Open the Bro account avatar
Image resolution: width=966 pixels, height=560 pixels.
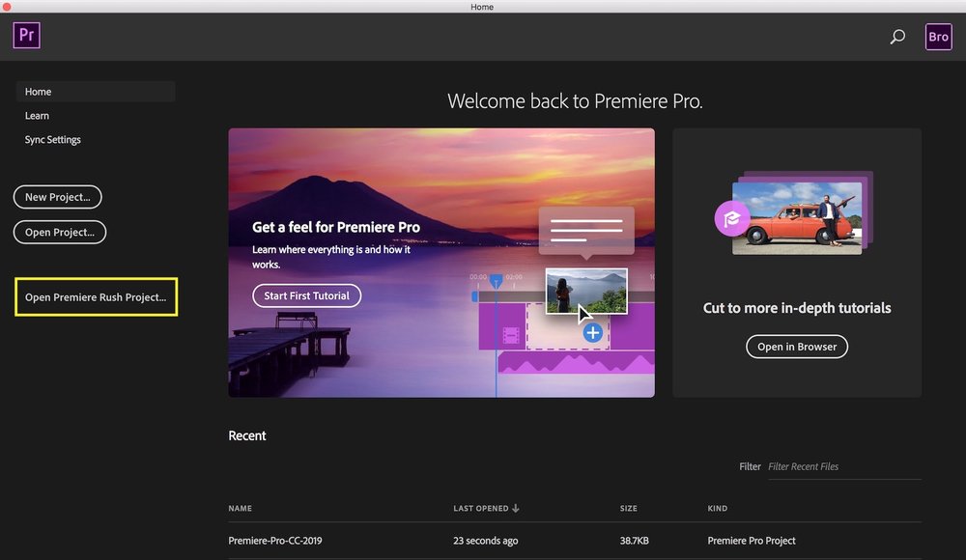tap(938, 37)
